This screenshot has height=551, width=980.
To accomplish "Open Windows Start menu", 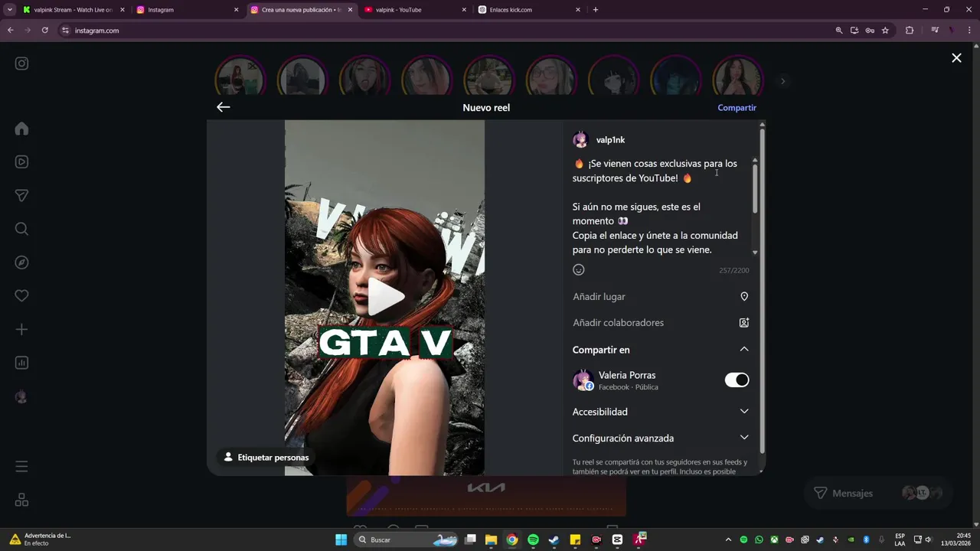I will tap(341, 540).
